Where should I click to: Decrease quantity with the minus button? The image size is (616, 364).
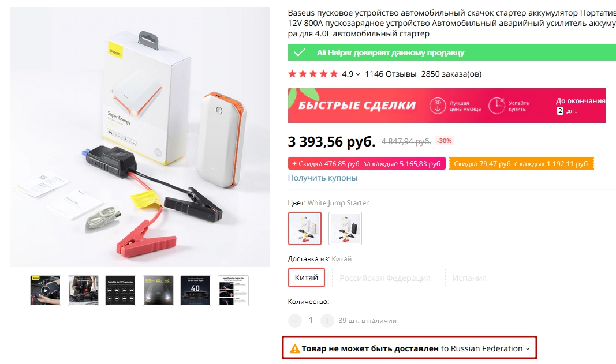tap(295, 321)
